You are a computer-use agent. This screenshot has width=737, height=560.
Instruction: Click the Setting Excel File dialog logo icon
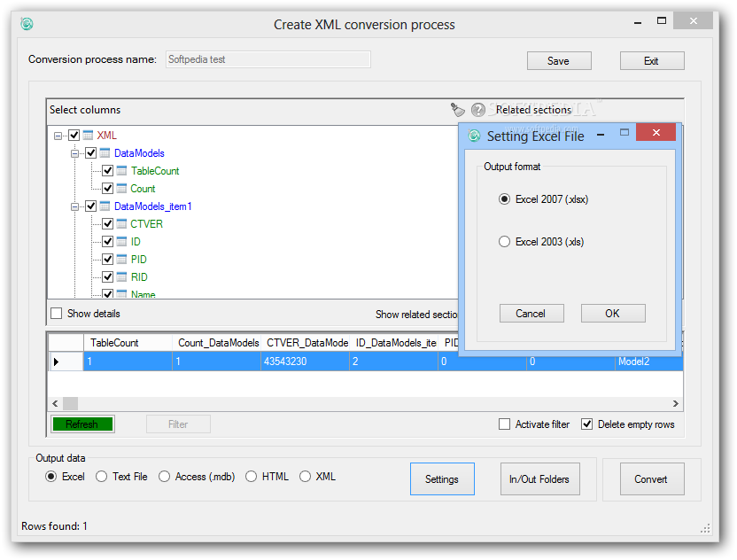474,136
